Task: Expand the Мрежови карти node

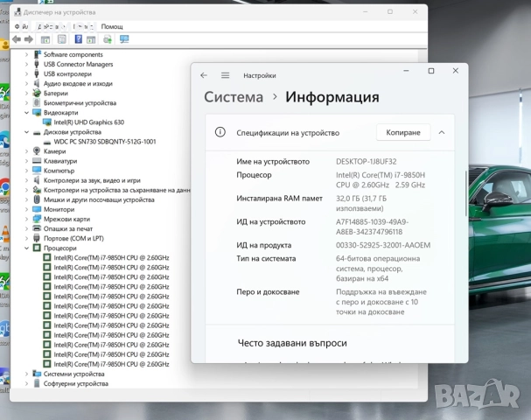Action: click(x=26, y=219)
